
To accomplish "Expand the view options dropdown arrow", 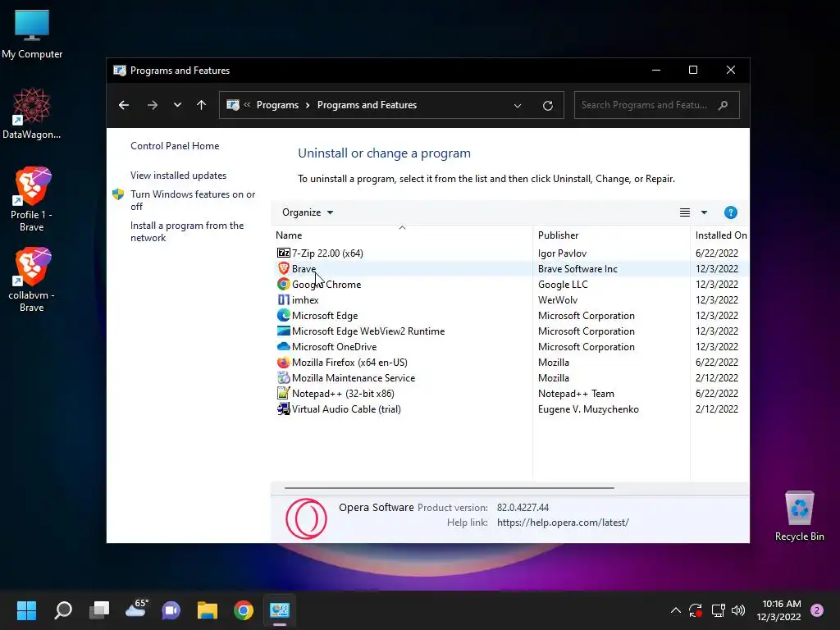I will click(x=704, y=212).
